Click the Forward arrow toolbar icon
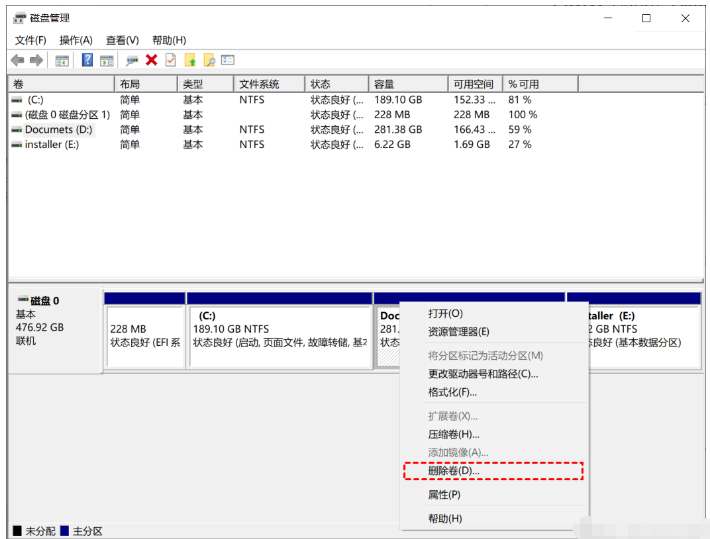Viewport: 710px width, 539px height. (36, 60)
